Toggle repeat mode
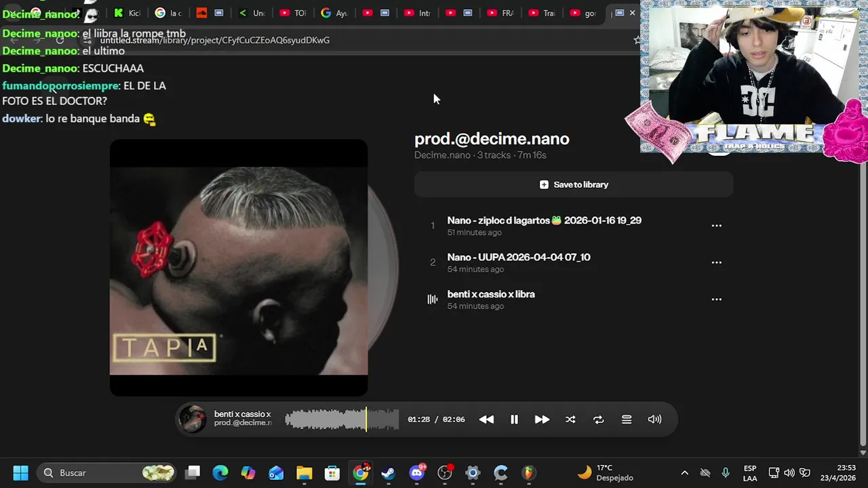The width and height of the screenshot is (868, 488). [x=598, y=420]
